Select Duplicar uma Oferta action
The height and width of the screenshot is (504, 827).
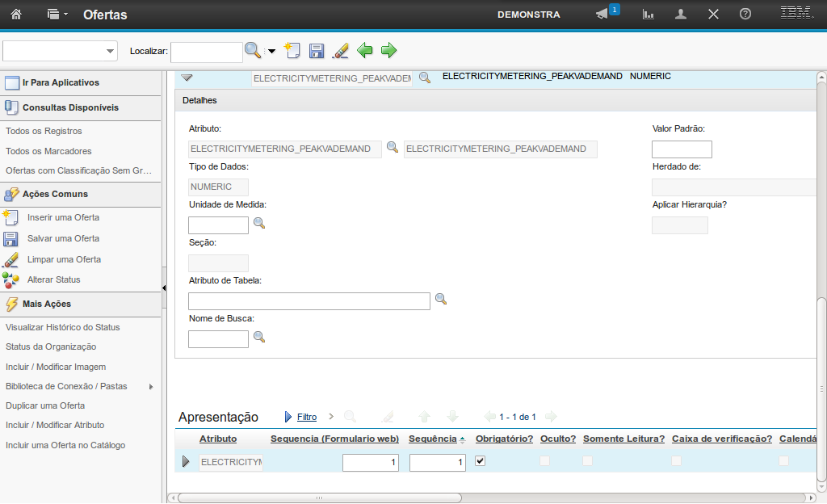coord(45,405)
